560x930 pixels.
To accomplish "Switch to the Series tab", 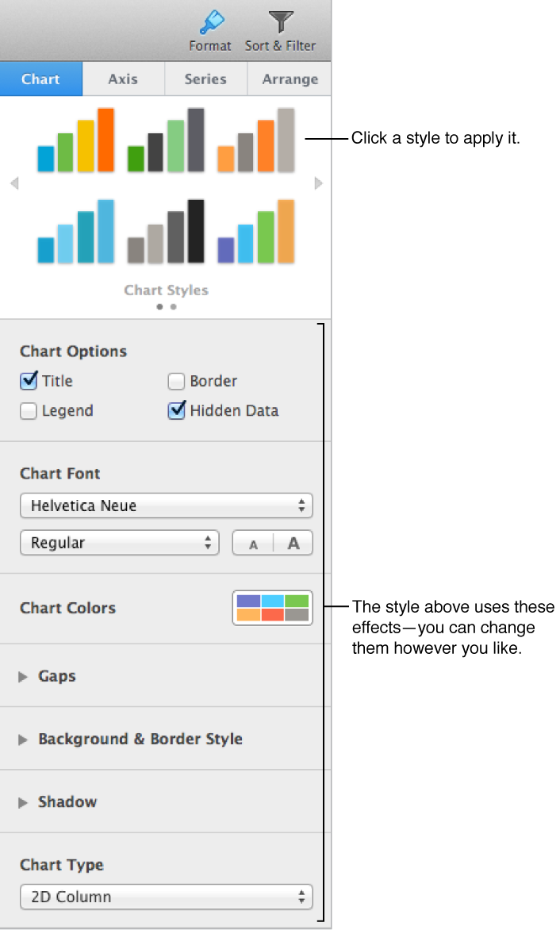I will [205, 79].
